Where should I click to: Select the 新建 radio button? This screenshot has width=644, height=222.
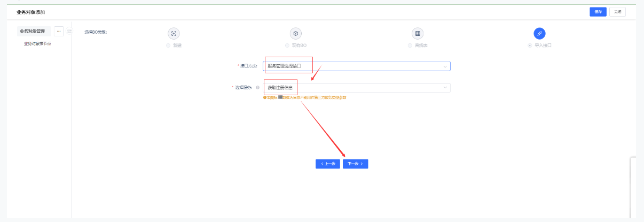[168, 45]
